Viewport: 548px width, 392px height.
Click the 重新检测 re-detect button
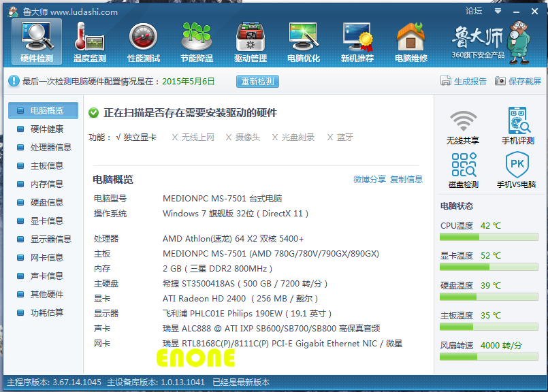(257, 82)
